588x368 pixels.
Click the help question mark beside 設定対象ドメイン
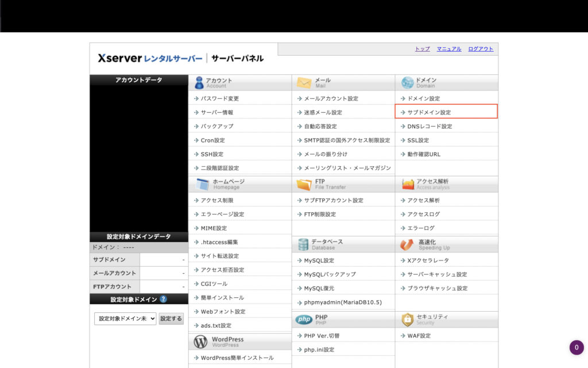[x=163, y=299]
